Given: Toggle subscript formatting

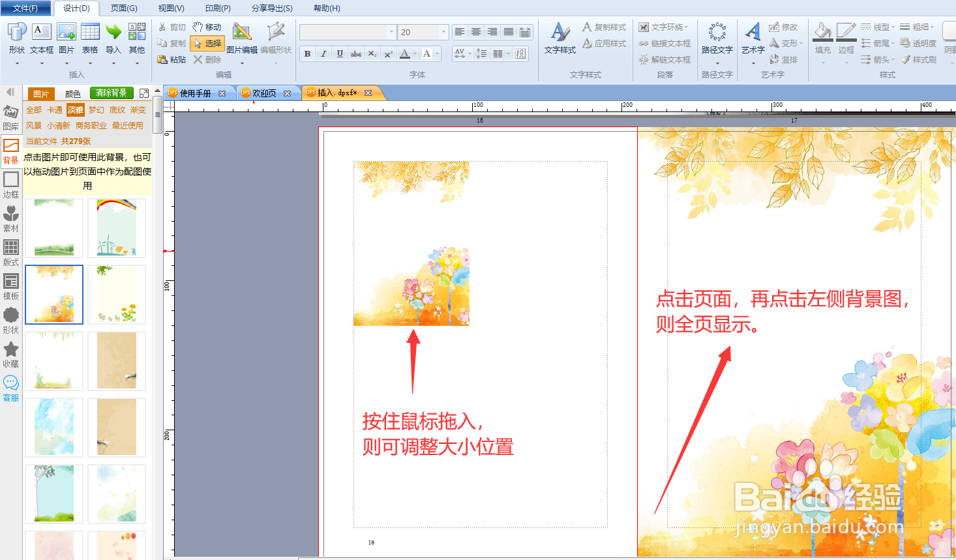Looking at the screenshot, I should click(372, 53).
